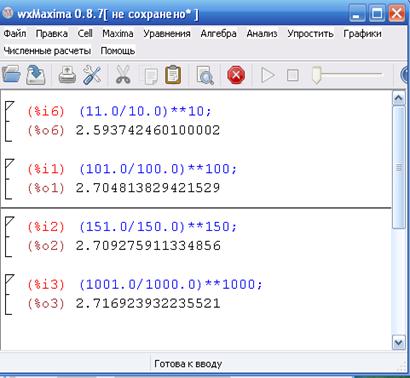Open the Анализ menu
This screenshot has width=410, height=378.
[x=262, y=33]
